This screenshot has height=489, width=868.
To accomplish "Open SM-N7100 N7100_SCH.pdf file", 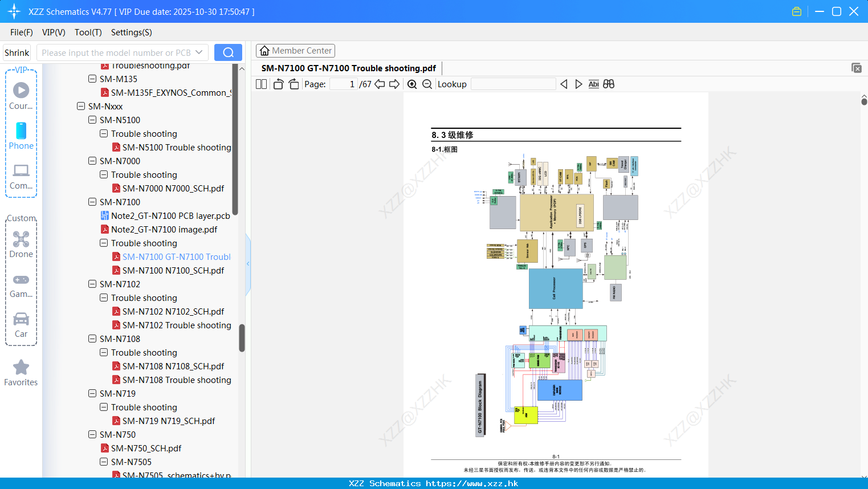I will pyautogui.click(x=173, y=270).
